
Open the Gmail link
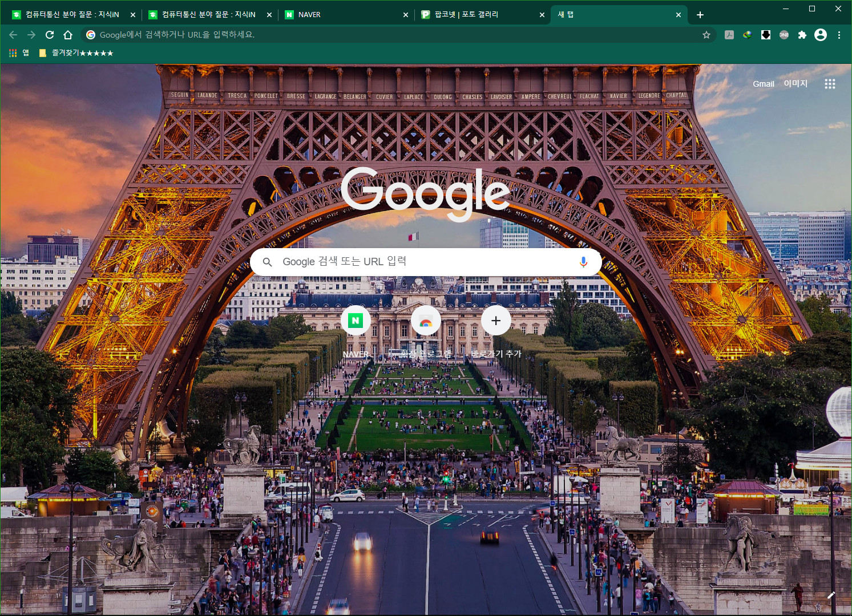point(764,84)
